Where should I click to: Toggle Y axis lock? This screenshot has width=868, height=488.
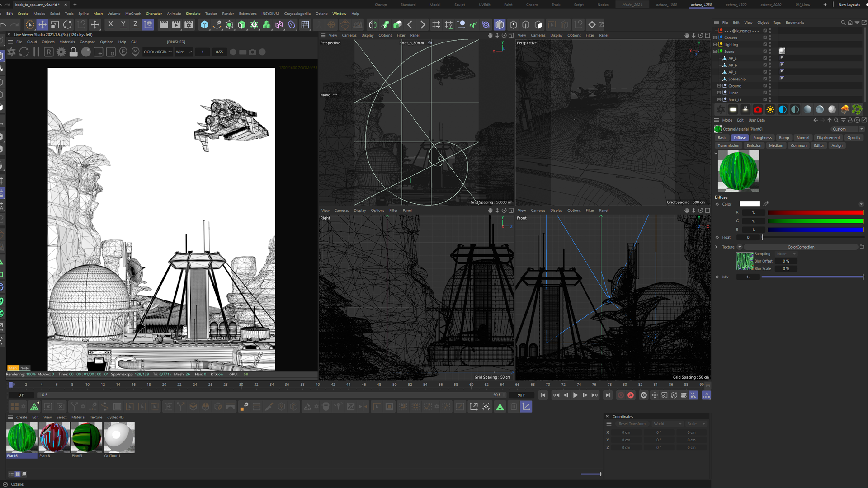pos(123,25)
